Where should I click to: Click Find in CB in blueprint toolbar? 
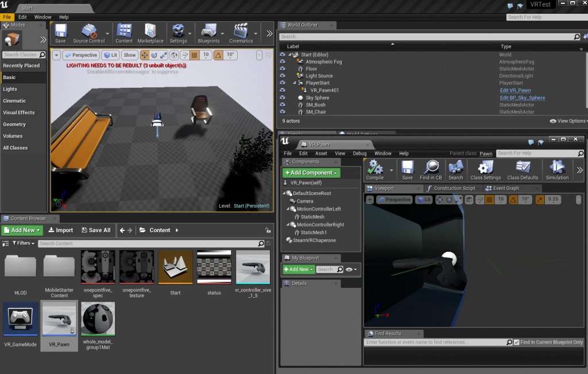[431, 170]
